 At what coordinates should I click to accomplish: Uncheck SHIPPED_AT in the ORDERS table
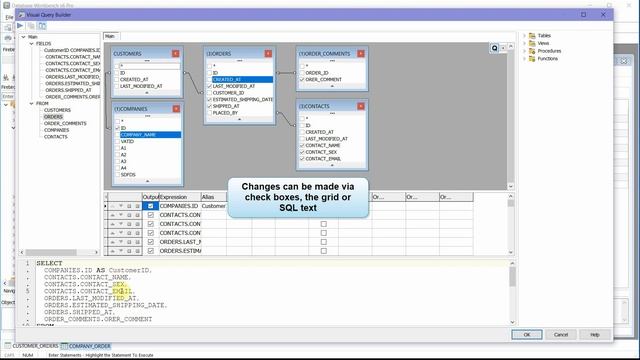pyautogui.click(x=209, y=106)
